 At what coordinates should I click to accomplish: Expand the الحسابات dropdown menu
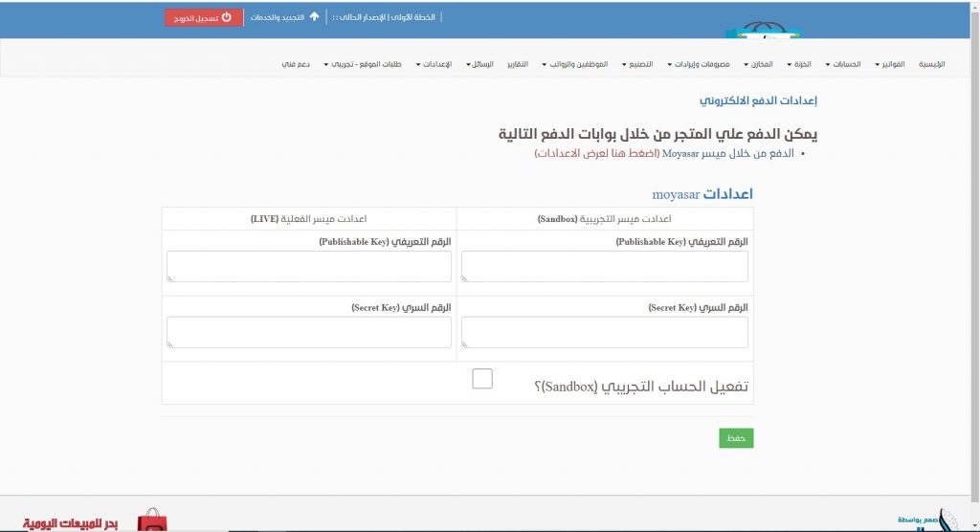click(842, 64)
